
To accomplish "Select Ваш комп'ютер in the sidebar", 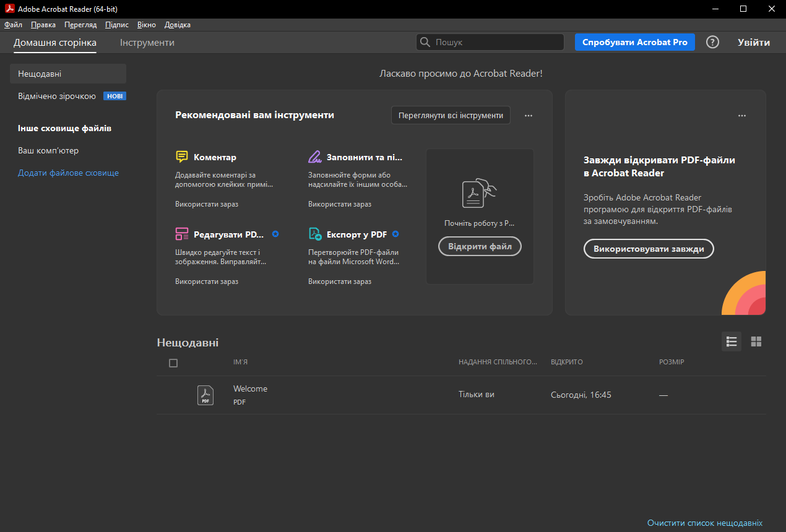I will 48,150.
